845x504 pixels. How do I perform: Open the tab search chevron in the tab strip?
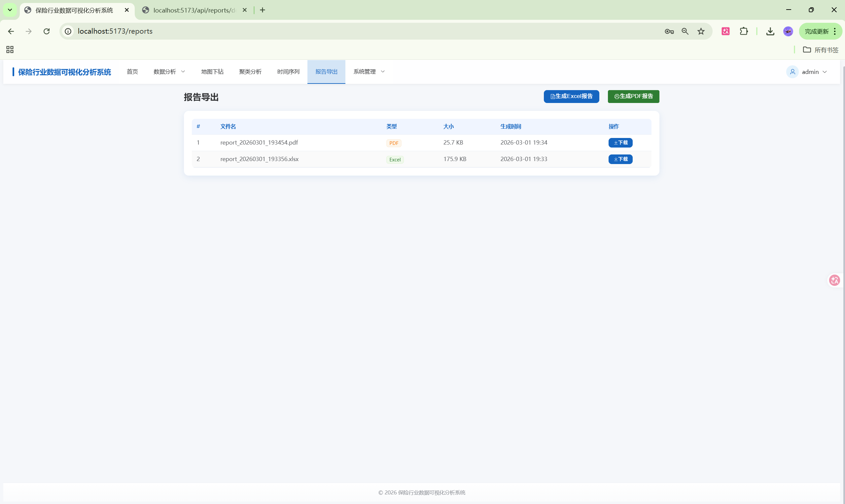10,10
